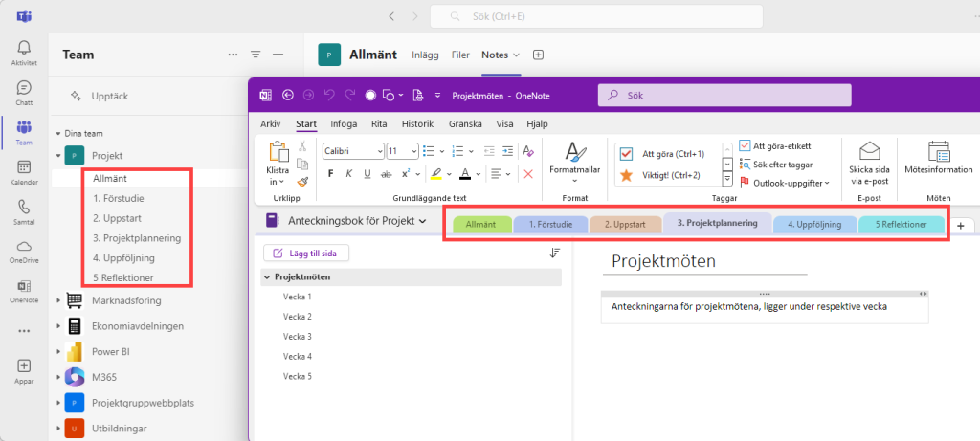Image resolution: width=980 pixels, height=441 pixels.
Task: Click the Teams filter icon
Action: 256,55
